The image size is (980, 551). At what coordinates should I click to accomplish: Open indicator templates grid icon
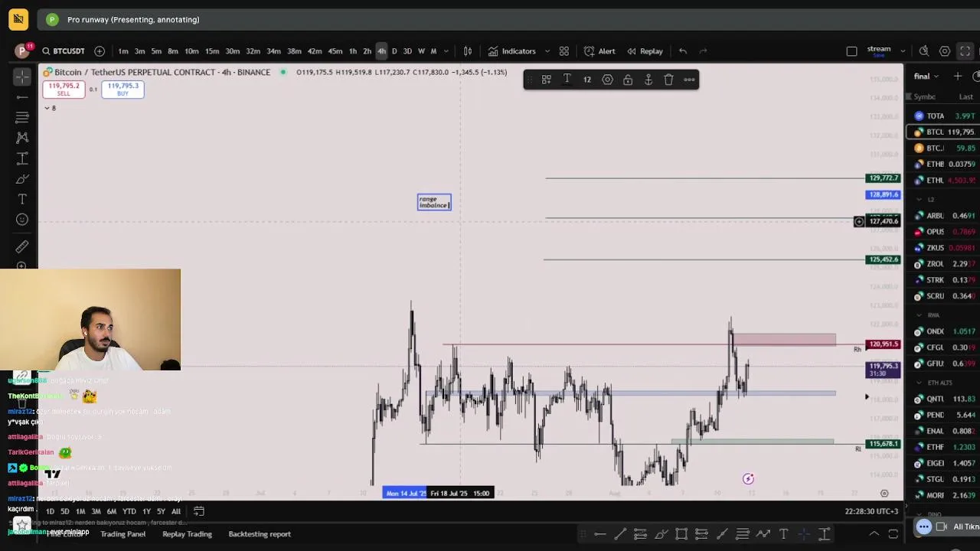click(564, 51)
